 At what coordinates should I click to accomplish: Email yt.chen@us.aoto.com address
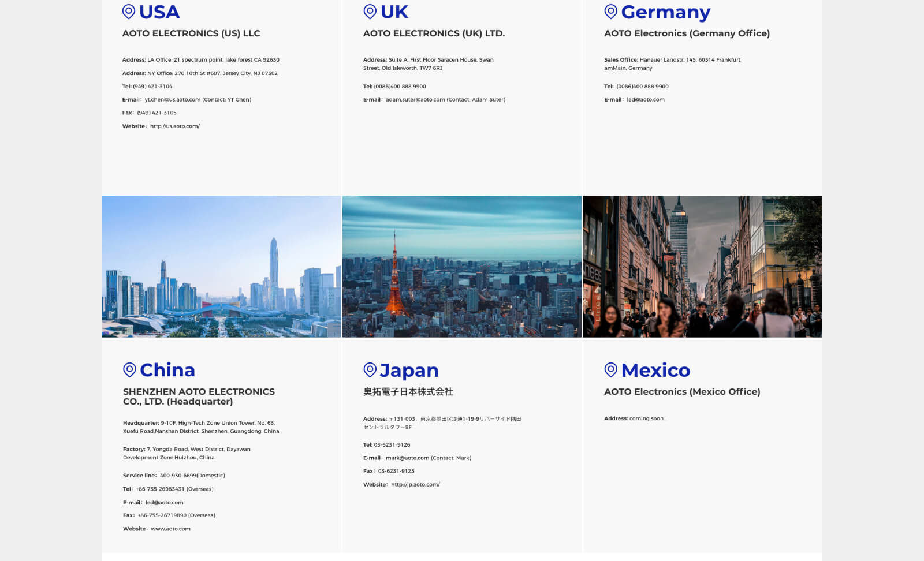tap(173, 100)
